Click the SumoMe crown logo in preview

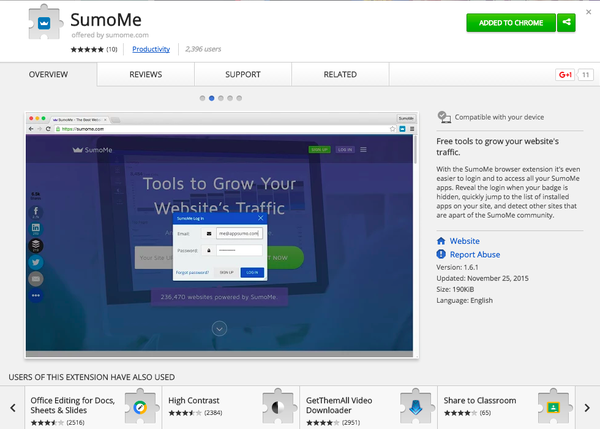tap(92, 150)
